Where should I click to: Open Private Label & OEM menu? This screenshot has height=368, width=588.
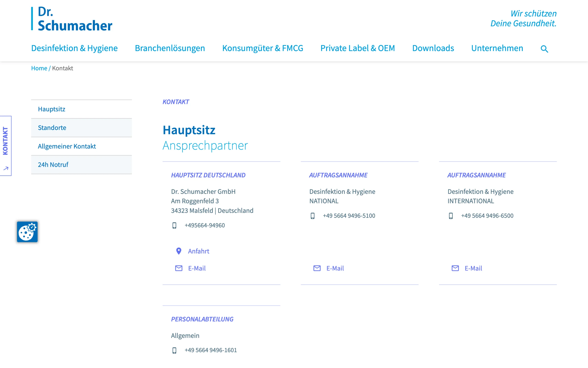(x=358, y=48)
